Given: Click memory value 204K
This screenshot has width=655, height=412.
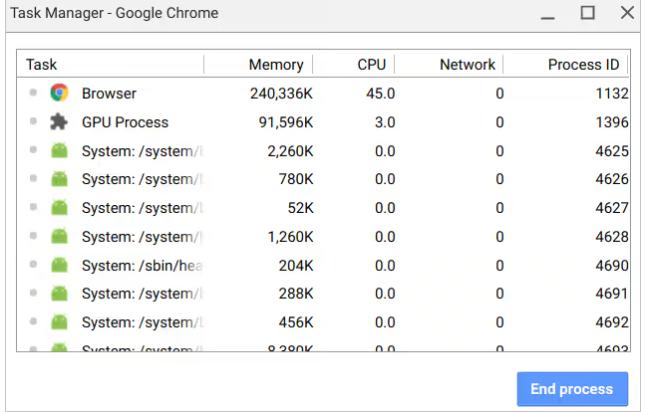Looking at the screenshot, I should (x=296, y=266).
